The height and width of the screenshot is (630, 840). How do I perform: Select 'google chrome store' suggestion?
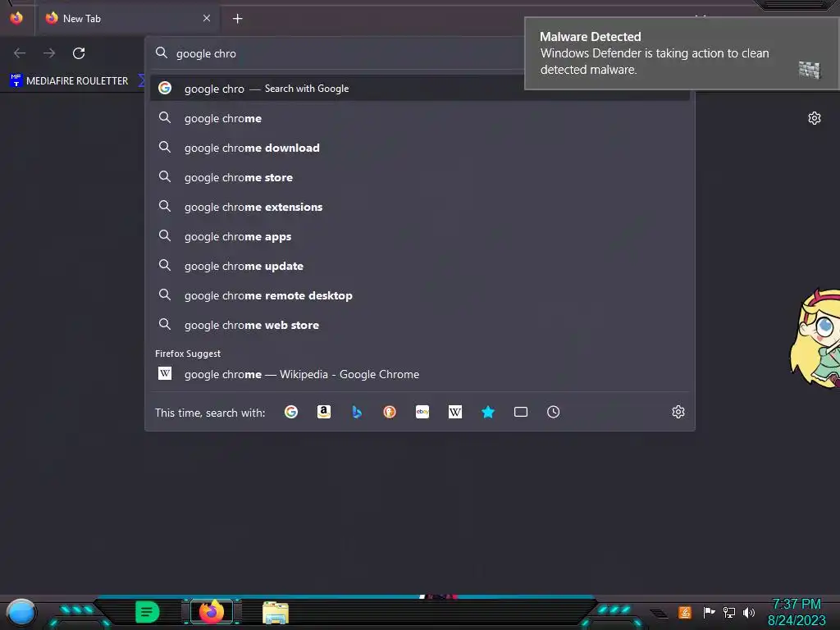420,177
